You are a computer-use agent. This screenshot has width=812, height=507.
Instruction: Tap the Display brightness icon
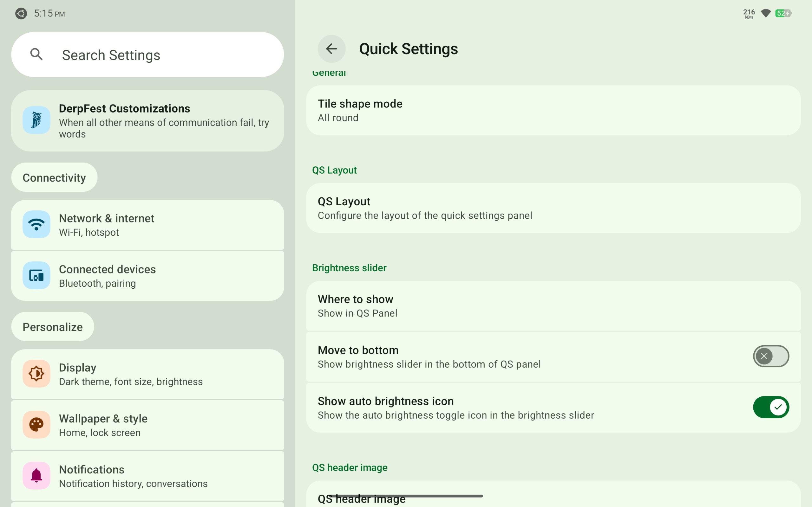click(x=36, y=374)
